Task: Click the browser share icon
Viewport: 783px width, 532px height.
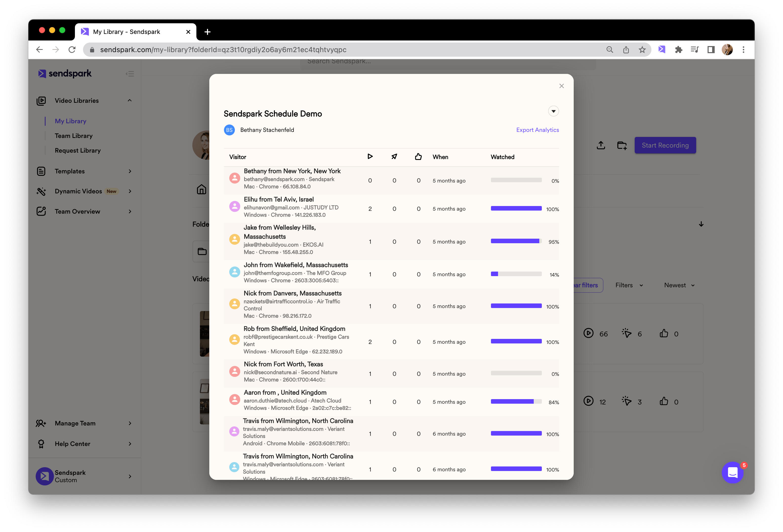Action: coord(626,50)
